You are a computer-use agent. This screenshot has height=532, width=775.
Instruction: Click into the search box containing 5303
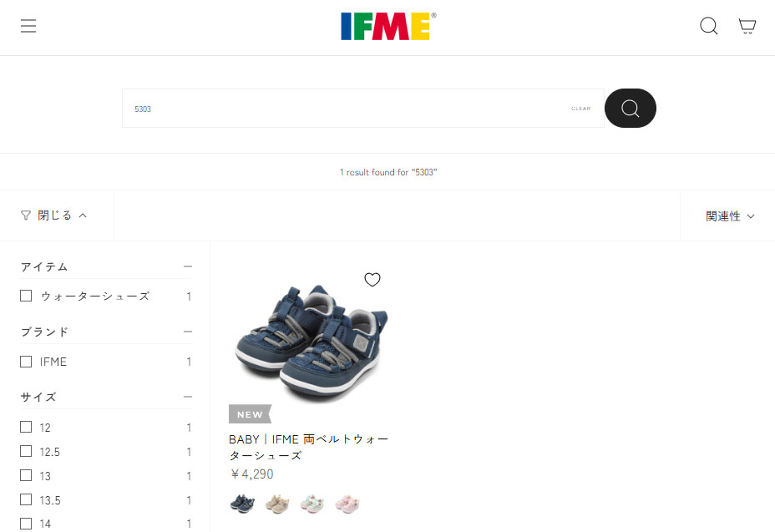click(x=346, y=109)
